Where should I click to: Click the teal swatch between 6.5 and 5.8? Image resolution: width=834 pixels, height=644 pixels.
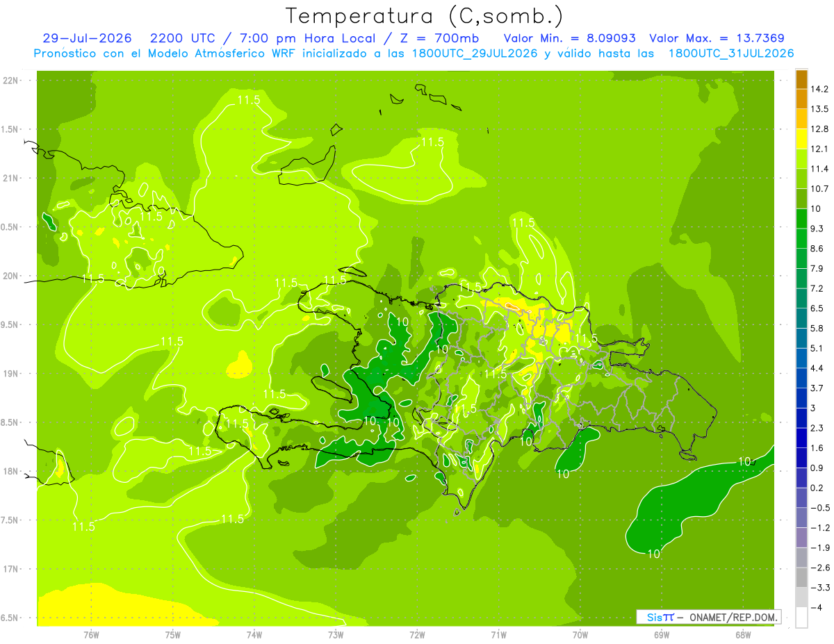(801, 318)
